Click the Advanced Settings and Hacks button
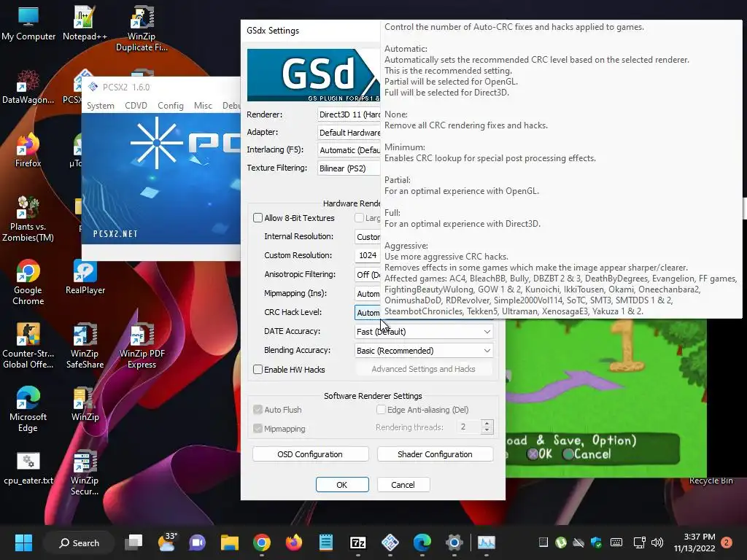 pyautogui.click(x=424, y=369)
